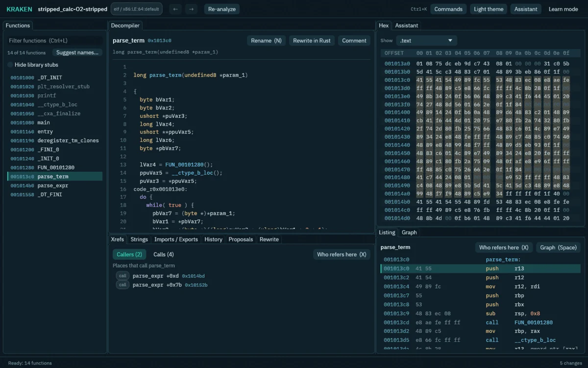Click the back navigation arrow
The width and height of the screenshot is (588, 368).
coord(175,9)
